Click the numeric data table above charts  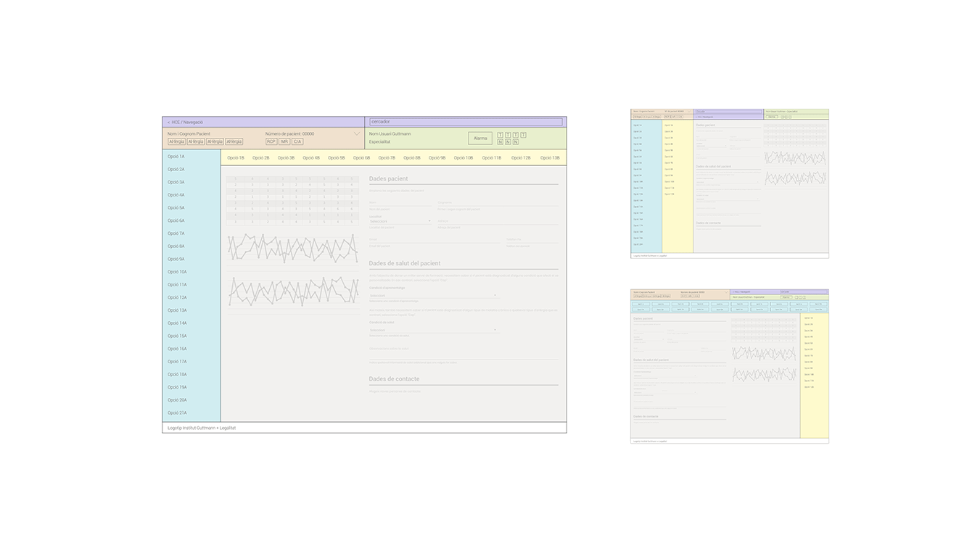pos(292,200)
